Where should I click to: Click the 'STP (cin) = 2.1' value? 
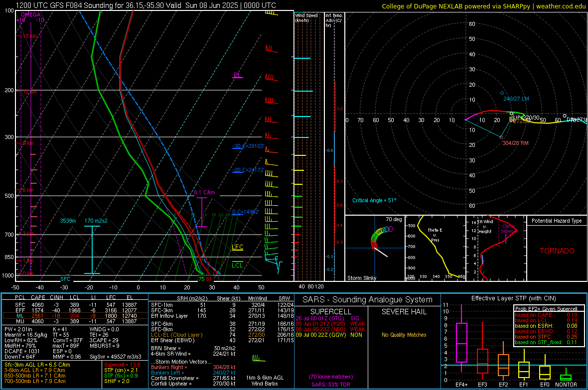[121, 370]
